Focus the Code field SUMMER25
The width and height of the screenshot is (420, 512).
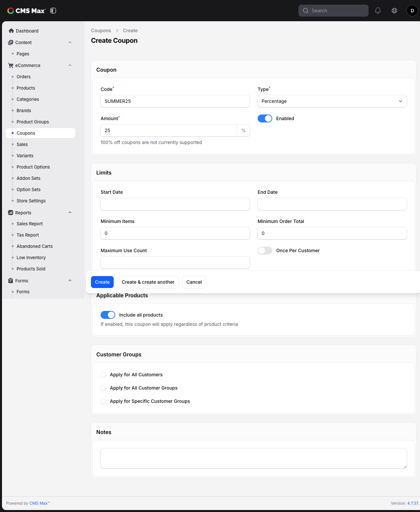(175, 101)
